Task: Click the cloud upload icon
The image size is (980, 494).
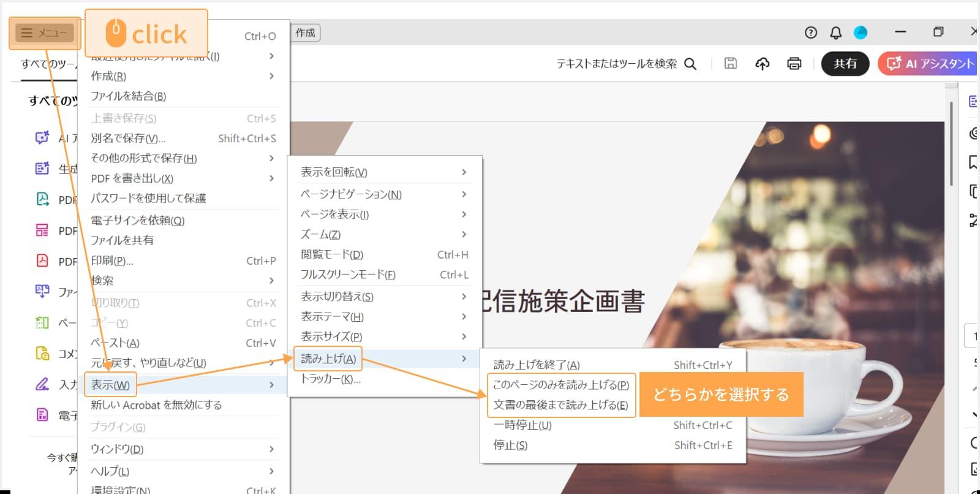Action: coord(762,63)
